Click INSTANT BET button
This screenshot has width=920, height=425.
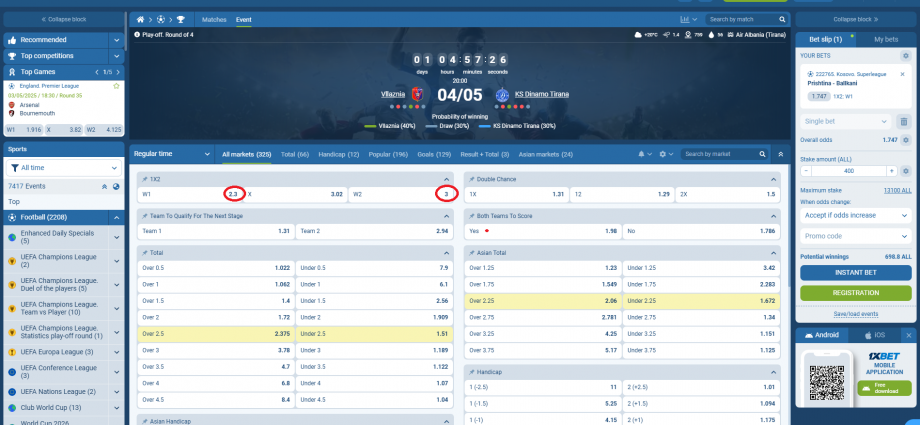point(856,272)
